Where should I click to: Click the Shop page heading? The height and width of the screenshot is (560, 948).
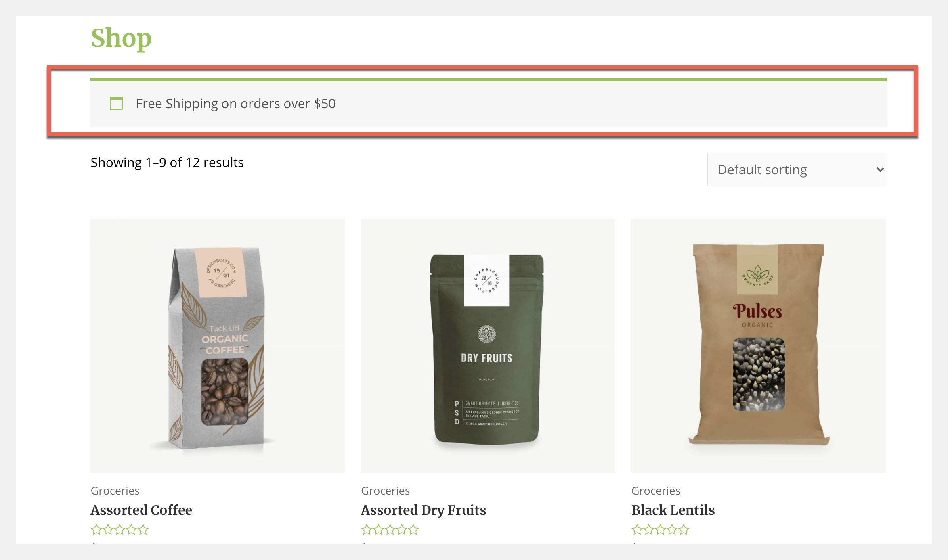(x=121, y=38)
